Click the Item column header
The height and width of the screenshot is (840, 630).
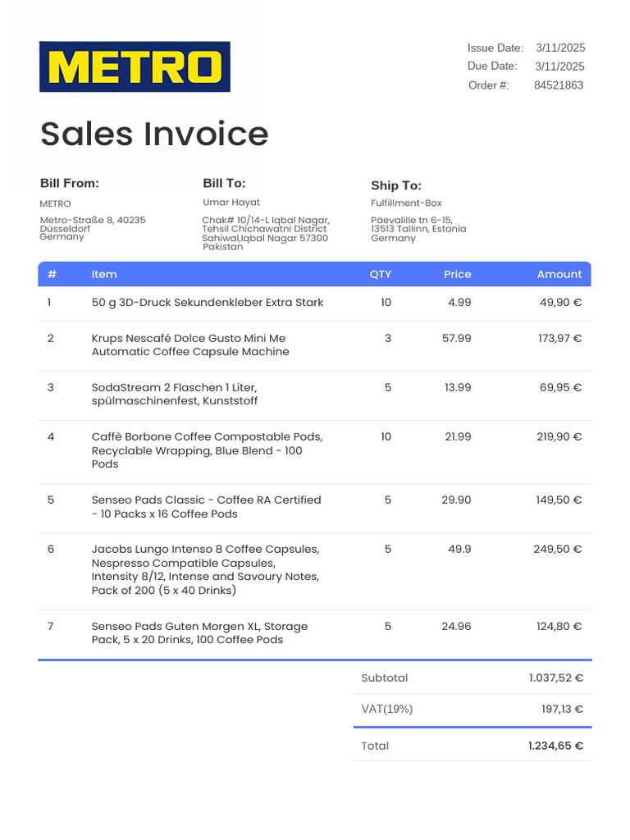coord(104,274)
